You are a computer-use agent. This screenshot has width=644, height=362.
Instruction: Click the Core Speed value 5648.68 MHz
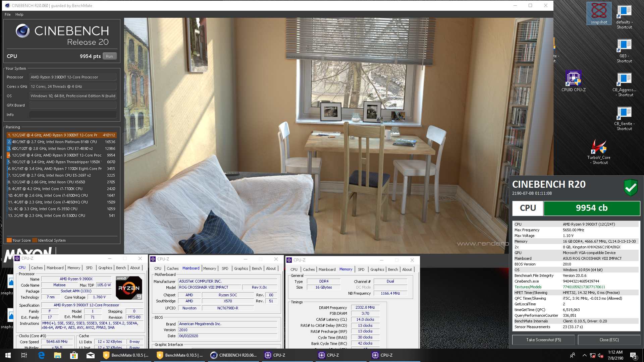tap(57, 342)
